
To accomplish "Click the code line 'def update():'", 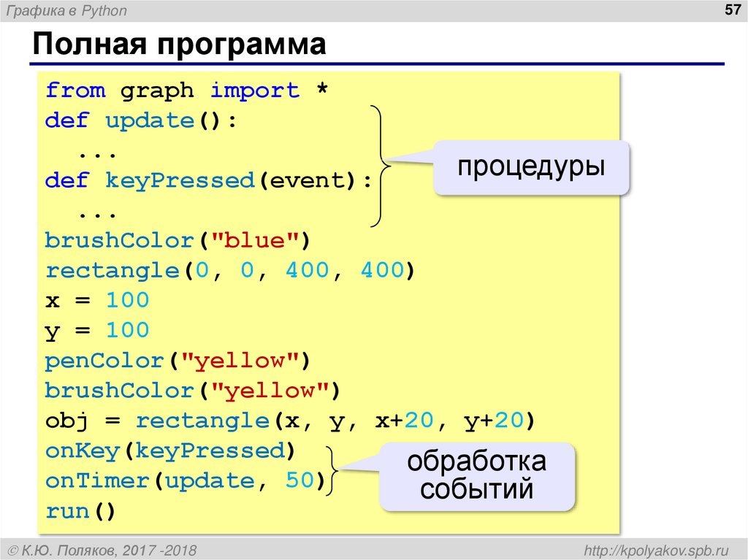I will pyautogui.click(x=141, y=120).
